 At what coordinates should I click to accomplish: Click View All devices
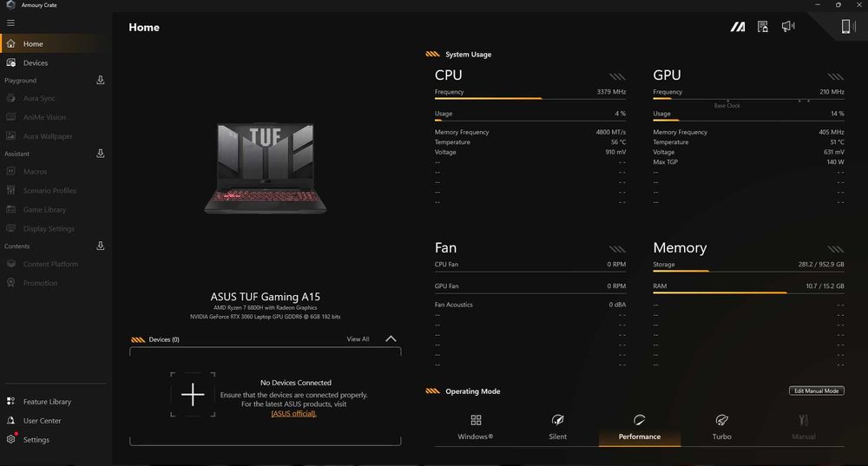(x=358, y=339)
